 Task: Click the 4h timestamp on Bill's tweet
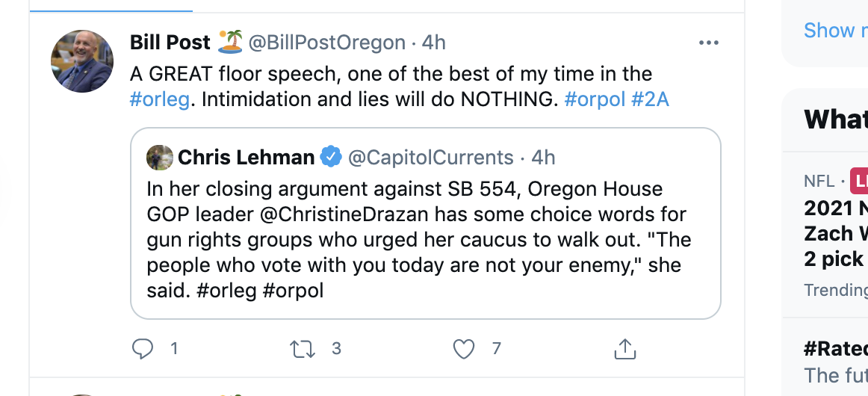click(x=434, y=43)
